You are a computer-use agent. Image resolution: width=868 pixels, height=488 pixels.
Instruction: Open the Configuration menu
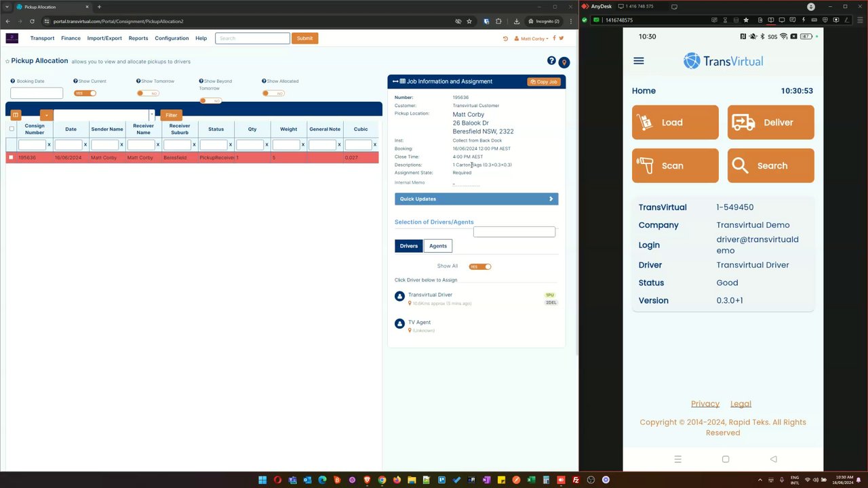point(172,38)
